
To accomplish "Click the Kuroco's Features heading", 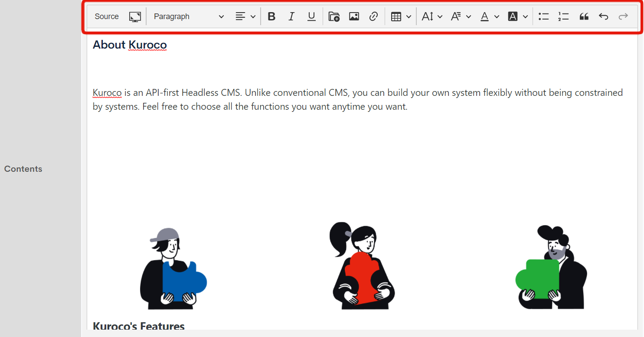I will pos(139,326).
